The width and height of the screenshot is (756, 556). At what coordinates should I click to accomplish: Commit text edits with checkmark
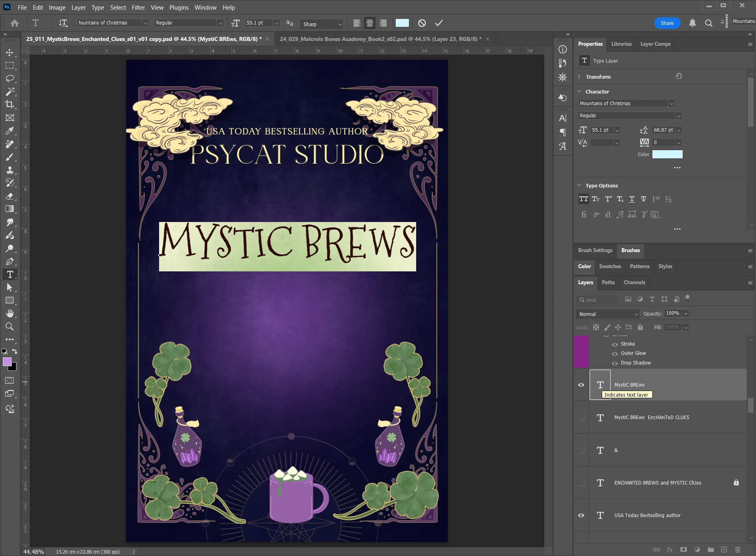tap(439, 23)
